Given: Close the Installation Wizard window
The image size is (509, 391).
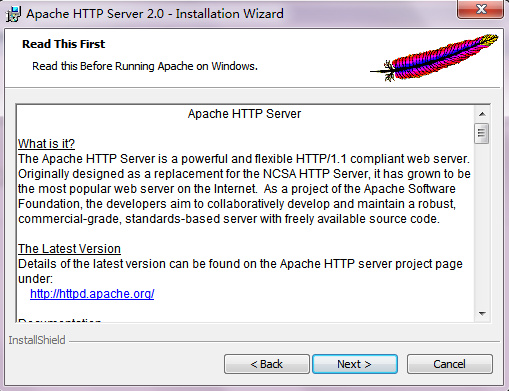Looking at the screenshot, I should click(480, 9).
